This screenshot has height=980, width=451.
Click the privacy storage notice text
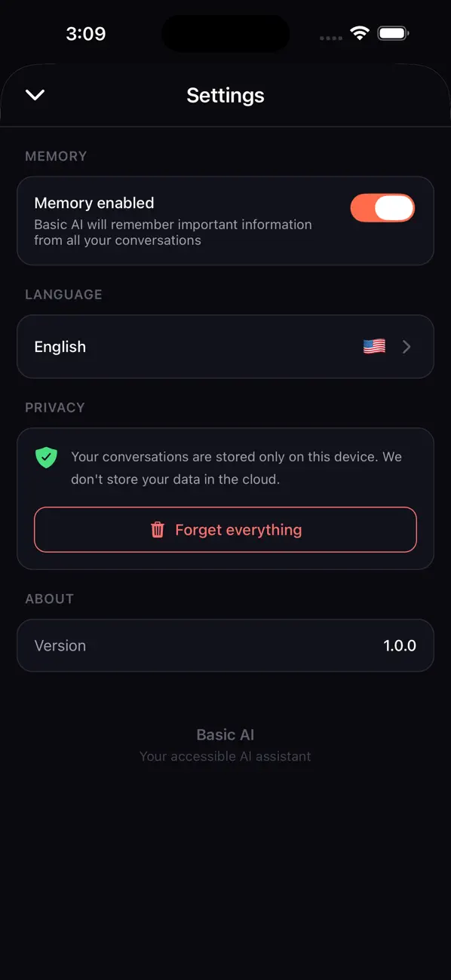pyautogui.click(x=235, y=466)
